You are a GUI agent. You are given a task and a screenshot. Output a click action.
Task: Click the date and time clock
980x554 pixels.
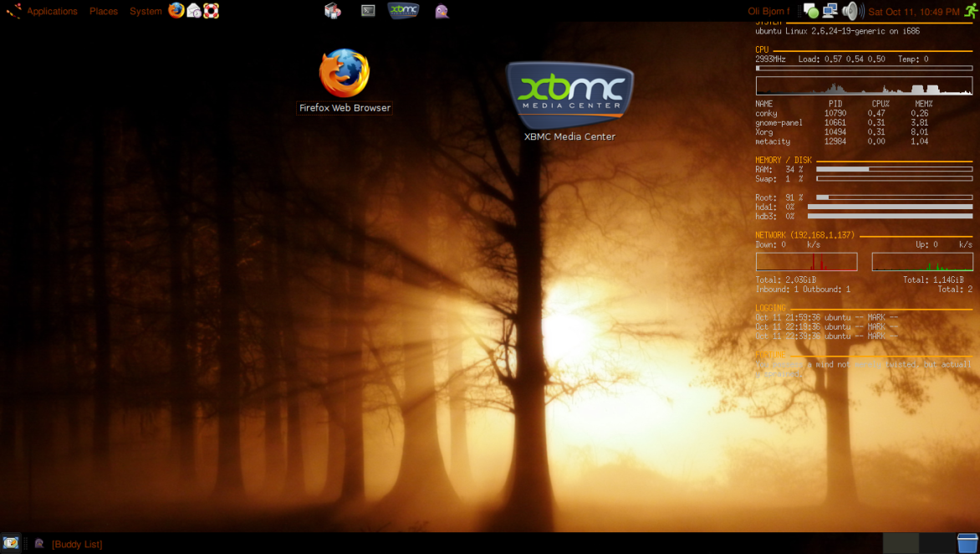(x=914, y=12)
